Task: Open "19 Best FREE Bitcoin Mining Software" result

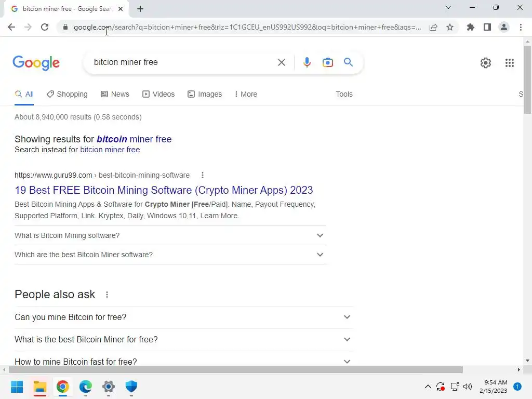Action: tap(164, 190)
